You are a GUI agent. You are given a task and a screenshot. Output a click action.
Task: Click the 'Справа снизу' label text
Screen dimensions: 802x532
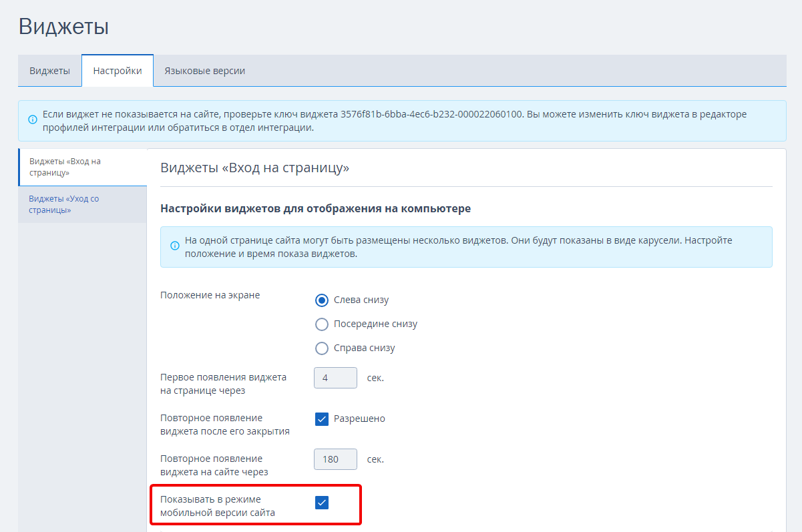click(365, 348)
